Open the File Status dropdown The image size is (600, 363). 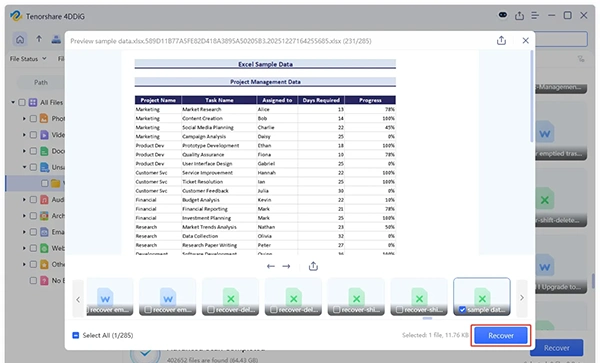pos(28,59)
